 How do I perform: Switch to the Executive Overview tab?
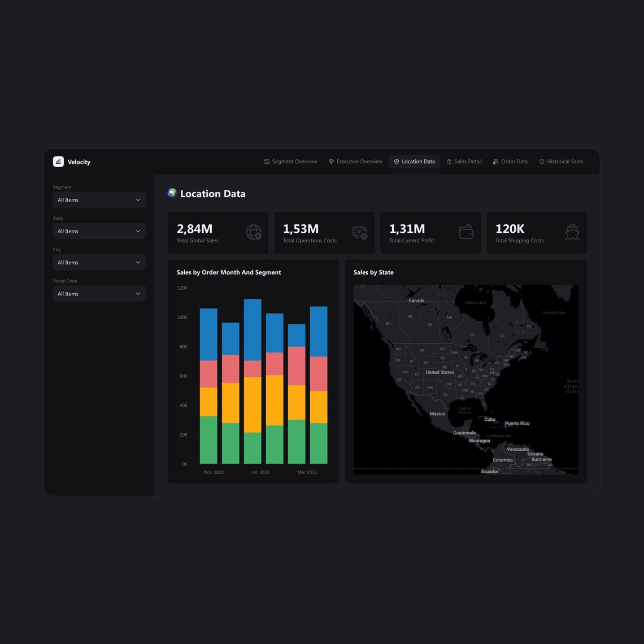tap(355, 162)
